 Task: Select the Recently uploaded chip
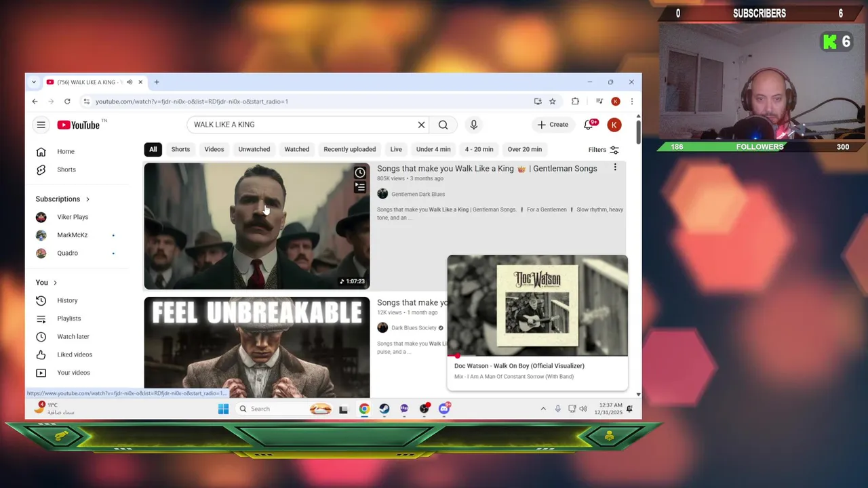[x=350, y=149]
